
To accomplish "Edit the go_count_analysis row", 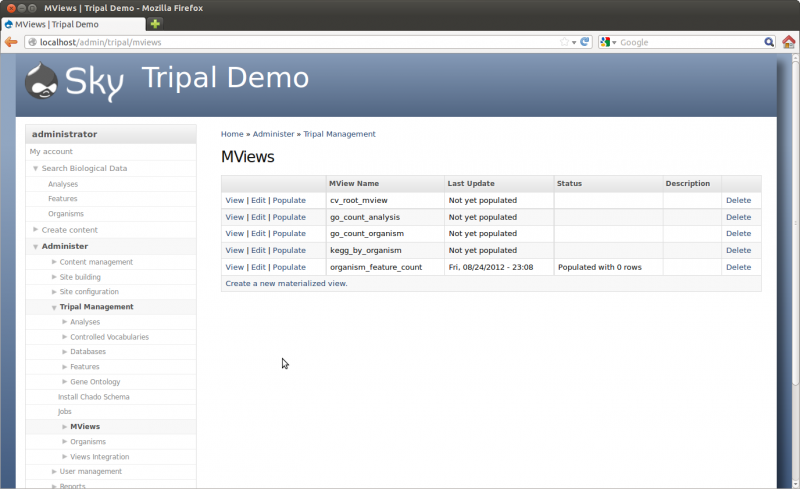I will tap(258, 217).
